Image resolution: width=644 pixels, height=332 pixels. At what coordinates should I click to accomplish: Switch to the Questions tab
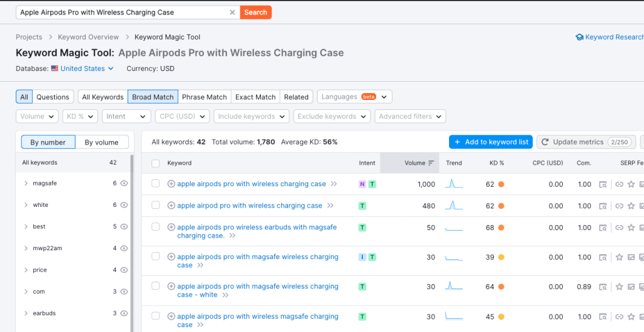53,97
